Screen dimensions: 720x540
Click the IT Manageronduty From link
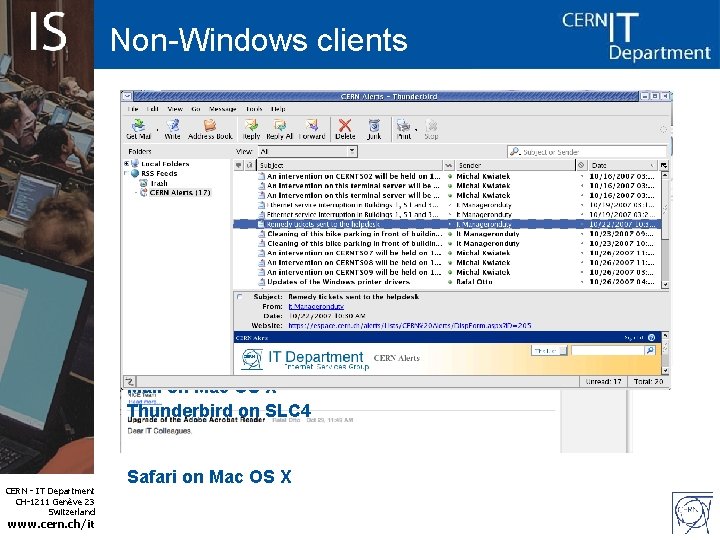(316, 306)
